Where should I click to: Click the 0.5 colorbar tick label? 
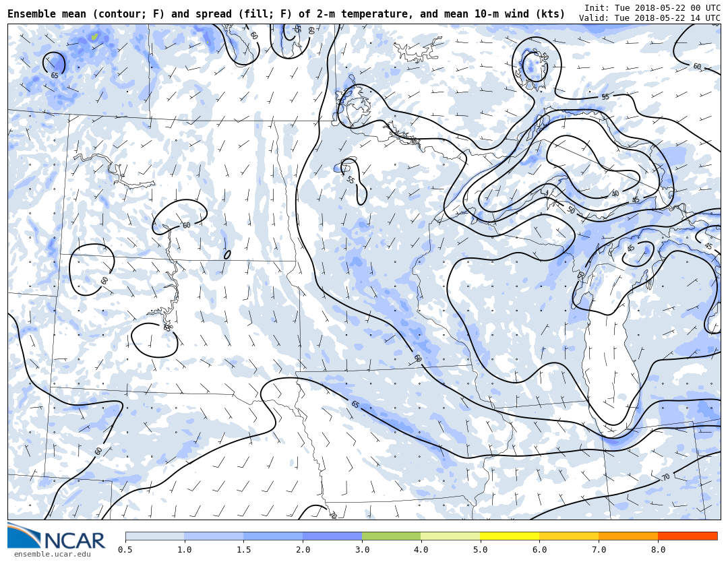[125, 550]
